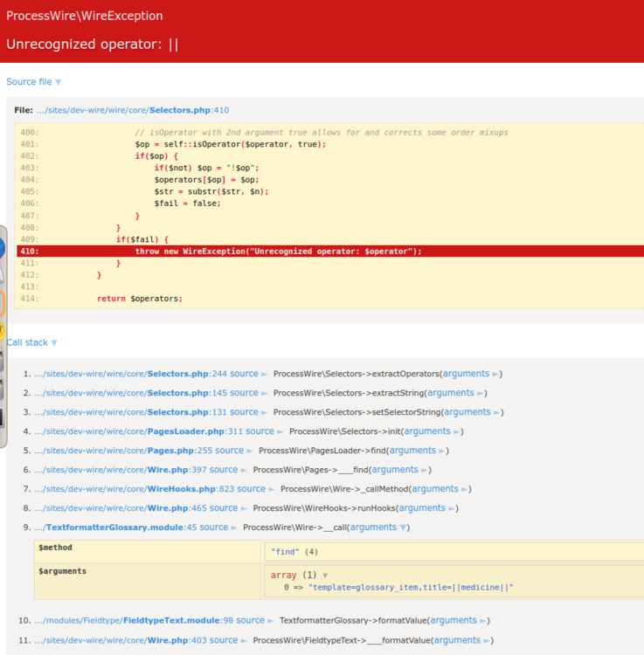The height and width of the screenshot is (655, 644).
Task: Collapse the Call stack section
Action: pos(31,342)
